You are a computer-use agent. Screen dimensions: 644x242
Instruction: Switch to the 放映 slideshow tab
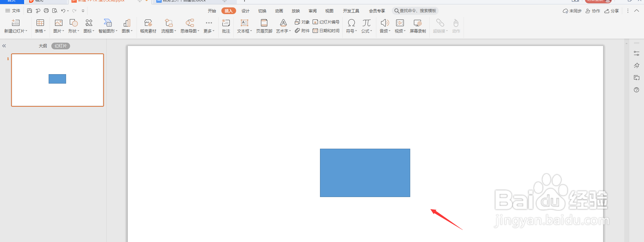pyautogui.click(x=296, y=11)
